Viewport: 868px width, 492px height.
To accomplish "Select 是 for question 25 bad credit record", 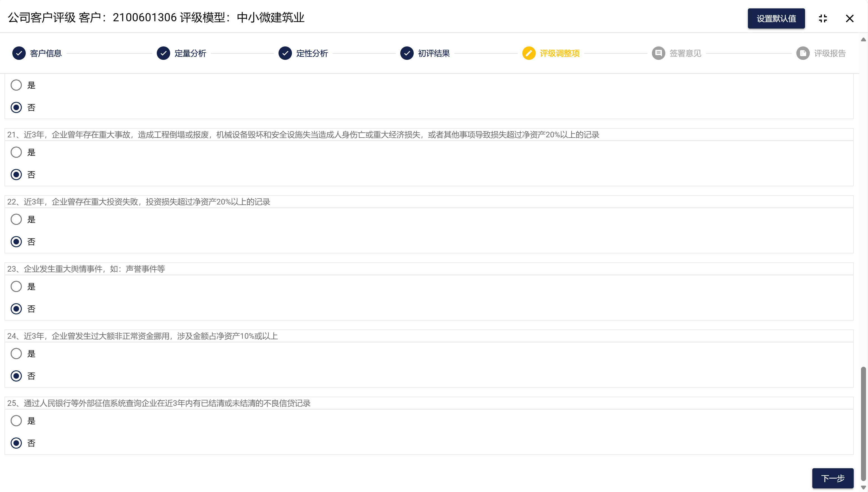I will 16,421.
